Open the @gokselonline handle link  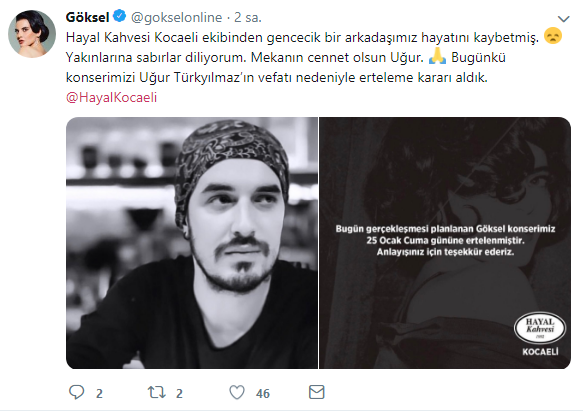[177, 17]
